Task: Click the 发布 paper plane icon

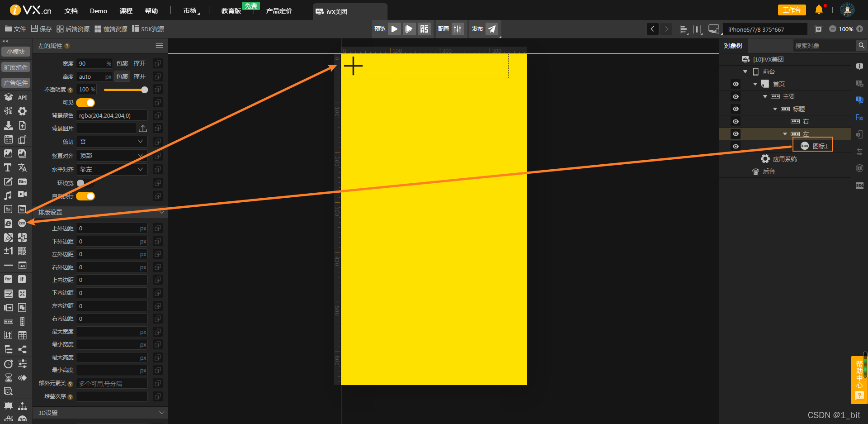Action: pos(492,29)
